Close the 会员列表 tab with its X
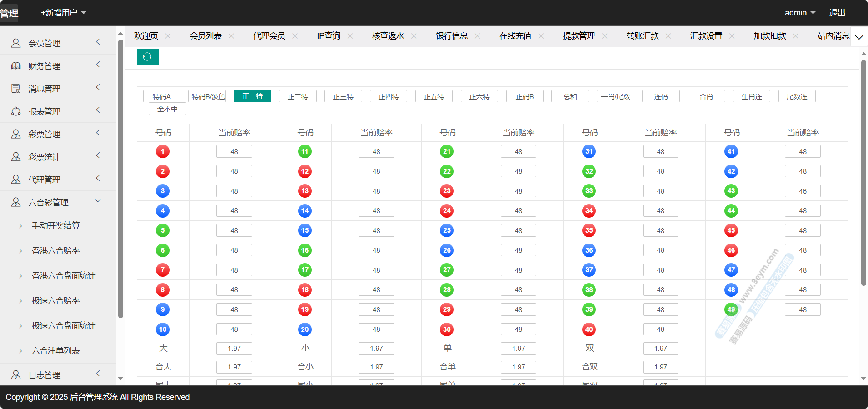 pyautogui.click(x=231, y=36)
